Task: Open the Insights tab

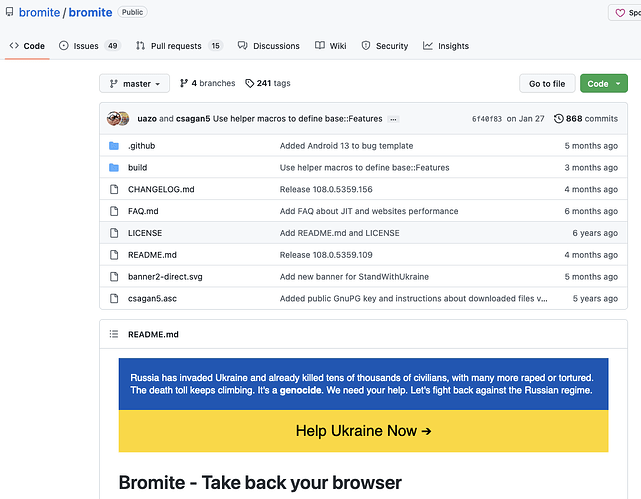Action: [x=446, y=46]
